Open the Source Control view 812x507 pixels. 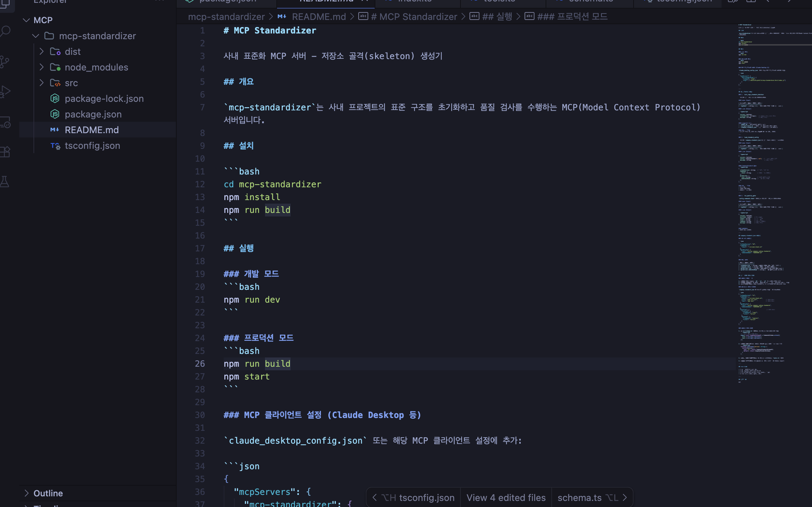pos(5,62)
